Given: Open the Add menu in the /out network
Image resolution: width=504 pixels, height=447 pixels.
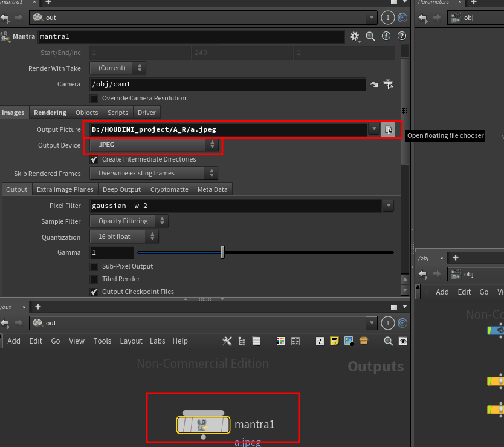Looking at the screenshot, I should [14, 341].
